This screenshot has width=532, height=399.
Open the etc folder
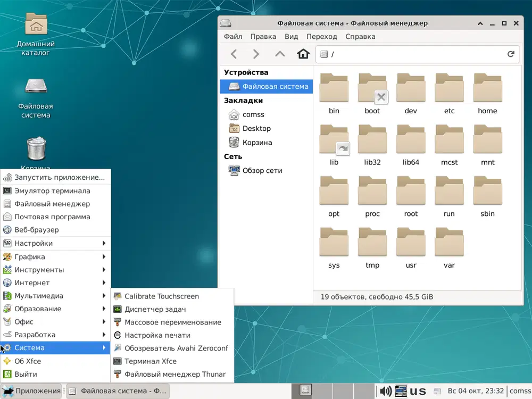[x=449, y=94]
